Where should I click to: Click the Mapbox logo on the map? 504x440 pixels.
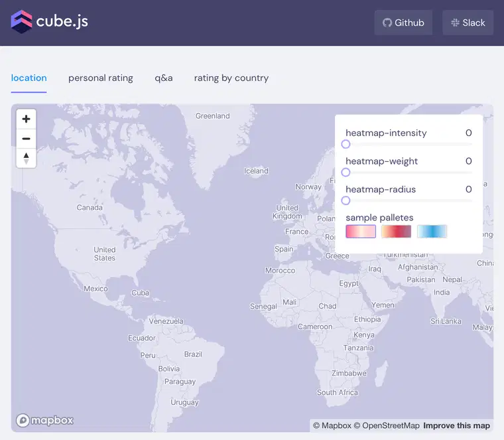coord(44,420)
